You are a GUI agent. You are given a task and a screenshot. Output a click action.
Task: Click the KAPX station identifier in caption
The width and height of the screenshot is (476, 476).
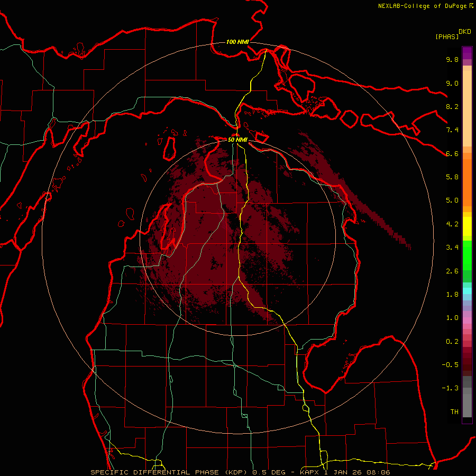(x=310, y=472)
